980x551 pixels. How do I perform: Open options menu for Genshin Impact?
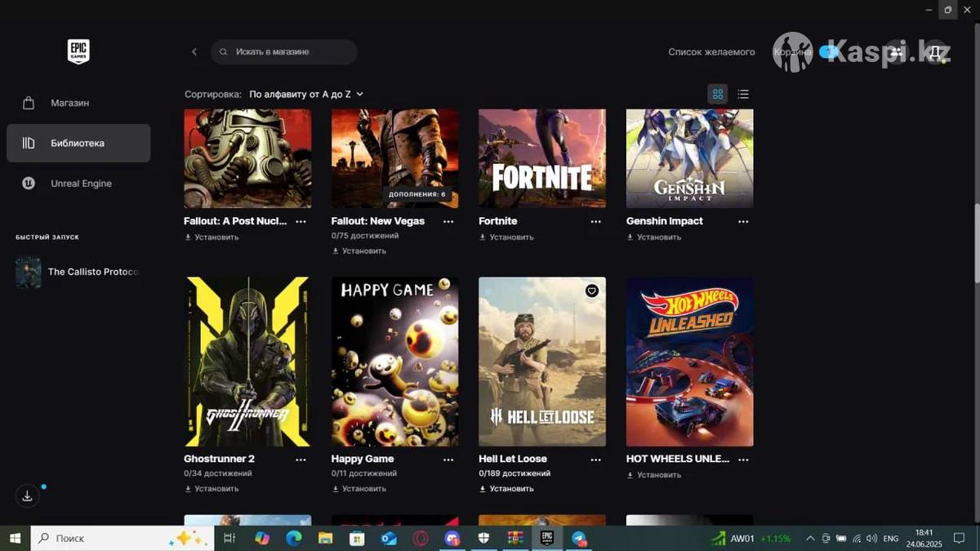click(x=743, y=221)
